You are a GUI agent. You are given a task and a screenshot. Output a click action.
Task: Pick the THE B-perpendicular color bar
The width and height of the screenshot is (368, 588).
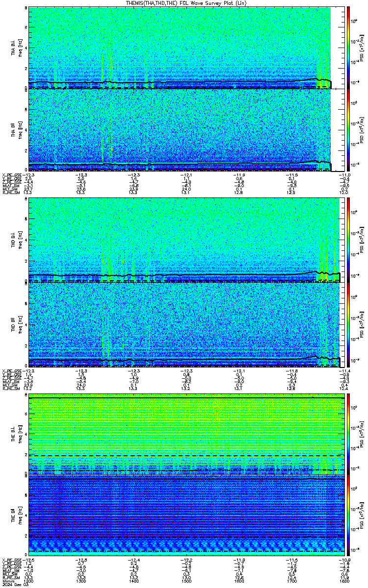point(348,433)
